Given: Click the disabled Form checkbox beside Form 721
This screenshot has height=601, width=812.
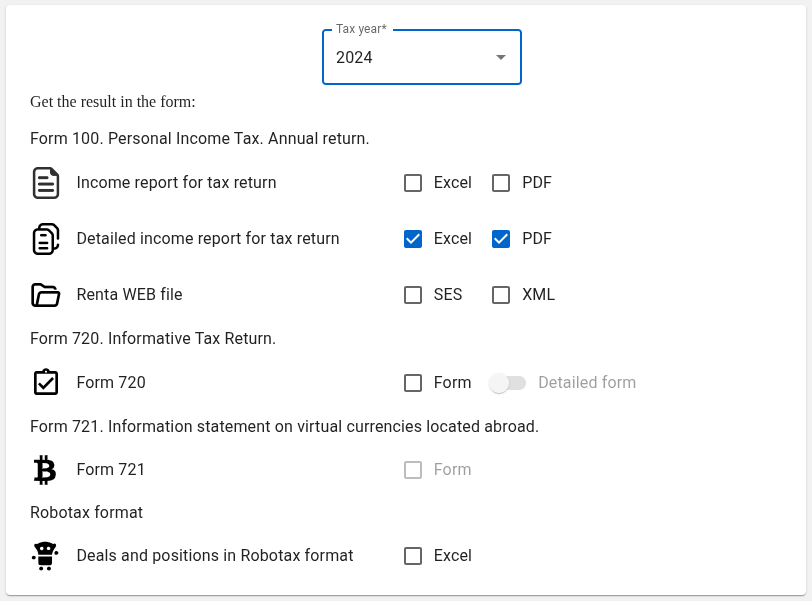Looking at the screenshot, I should [413, 470].
